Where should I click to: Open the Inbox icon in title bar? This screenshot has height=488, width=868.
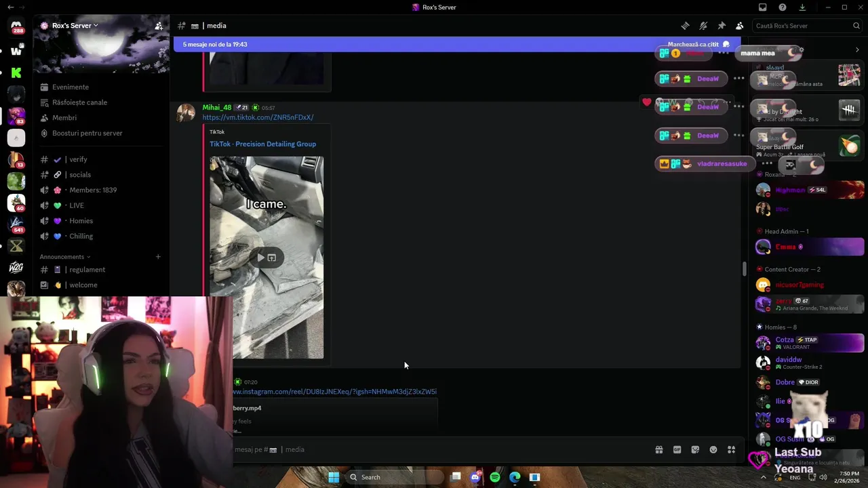tap(763, 7)
